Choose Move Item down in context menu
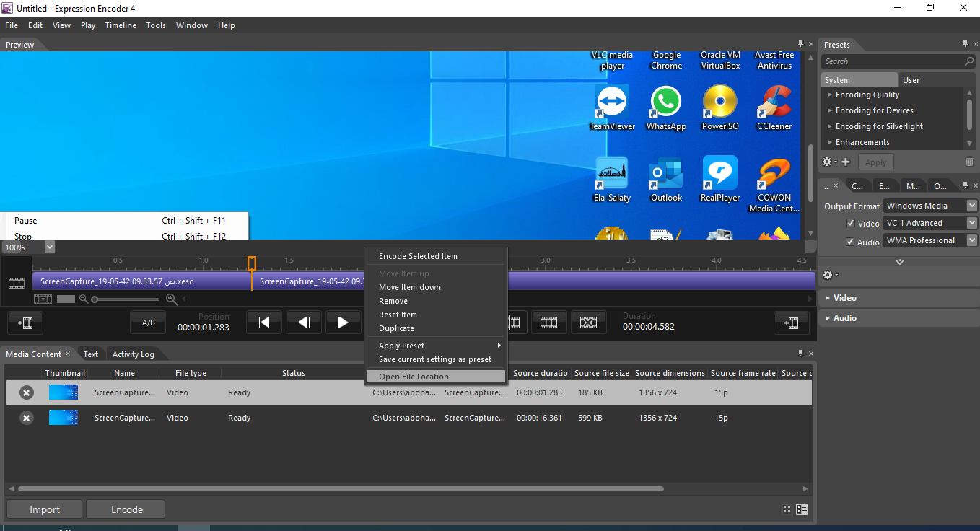980x531 pixels. [x=436, y=287]
